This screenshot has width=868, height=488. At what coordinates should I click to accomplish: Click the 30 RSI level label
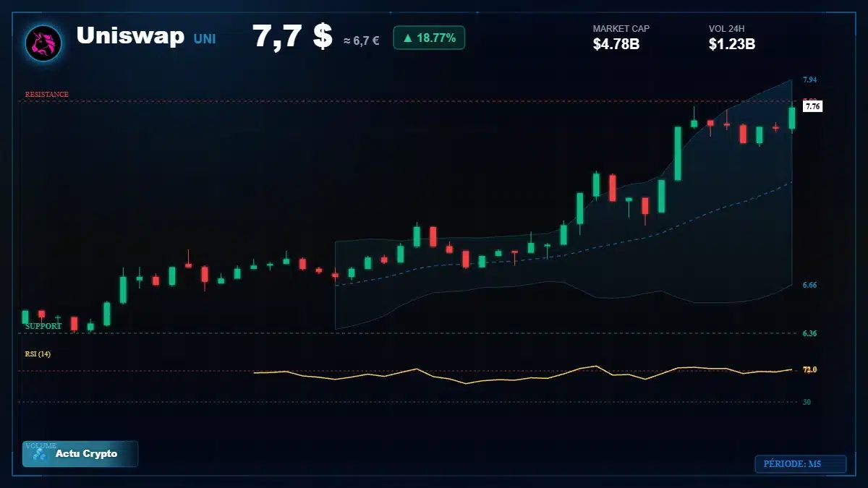tap(807, 402)
